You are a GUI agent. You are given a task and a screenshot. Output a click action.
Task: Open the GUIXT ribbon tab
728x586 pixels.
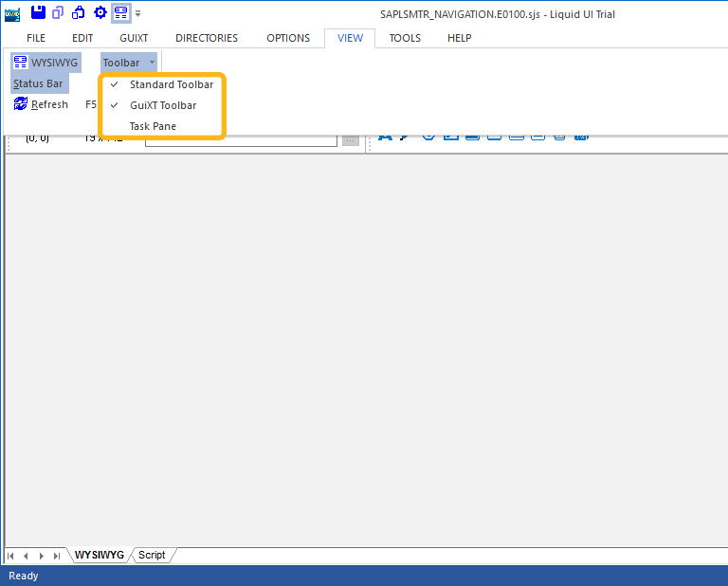pos(134,38)
